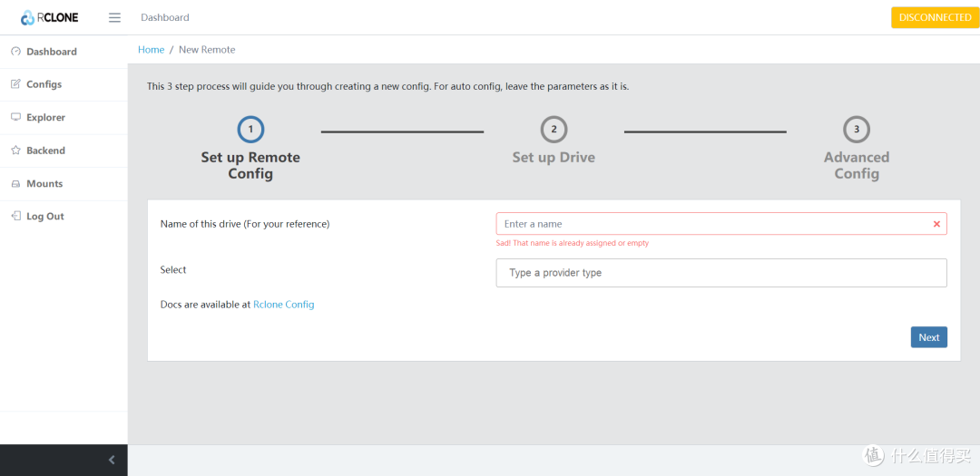This screenshot has height=476, width=980.
Task: Open the Type a provider type combo box
Action: coord(721,273)
